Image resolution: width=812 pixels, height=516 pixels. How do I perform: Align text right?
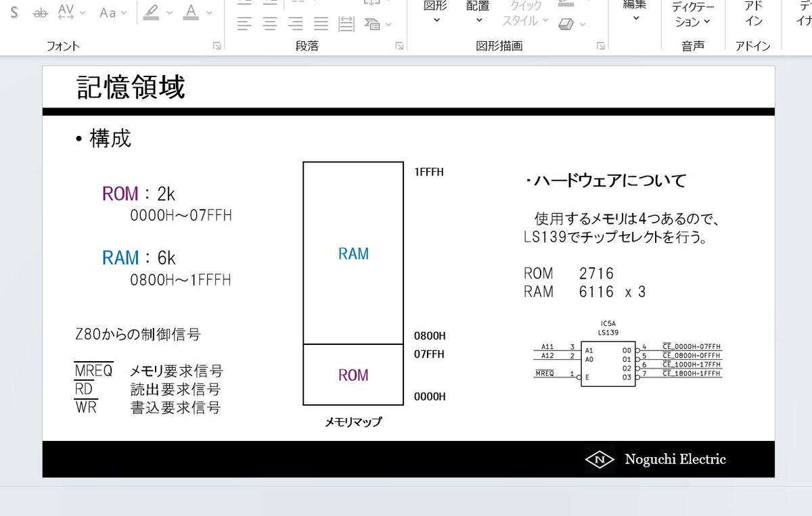pyautogui.click(x=296, y=24)
